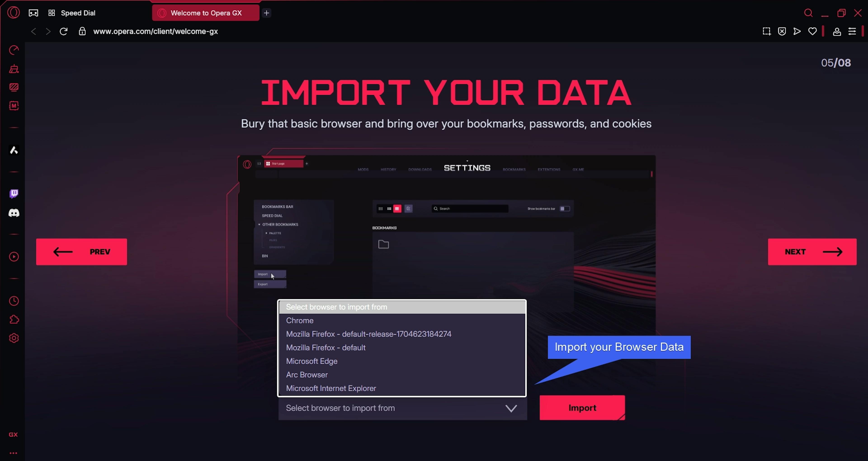This screenshot has height=461, width=868.
Task: Select Microsoft Edge in the import list
Action: [311, 361]
